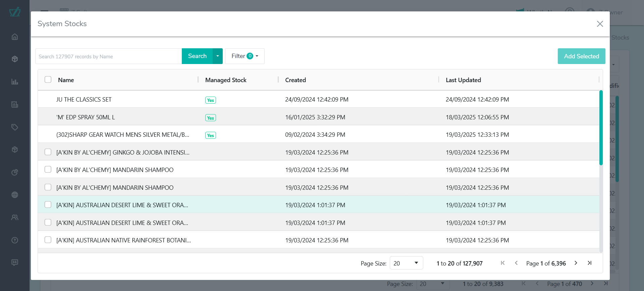Open the products cube icon in sidebar
The width and height of the screenshot is (644, 291).
coord(14,59)
